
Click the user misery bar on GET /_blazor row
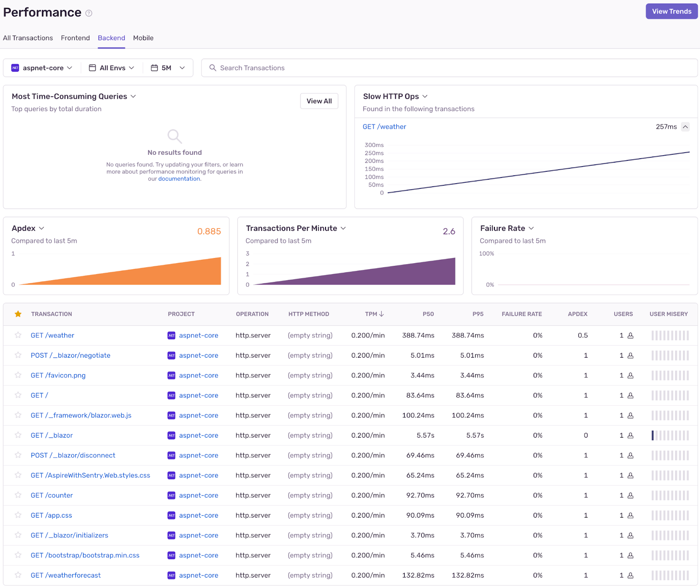point(669,435)
